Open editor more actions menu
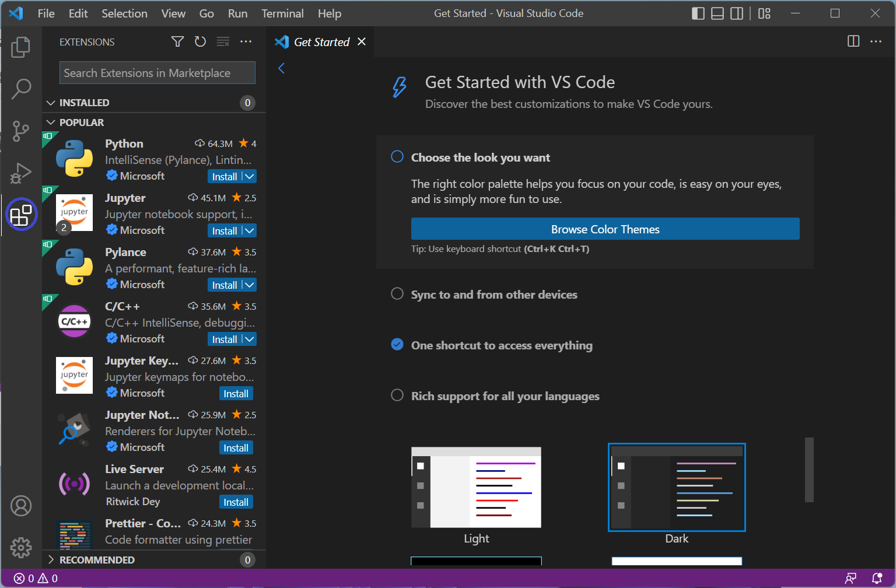The width and height of the screenshot is (896, 588). pyautogui.click(x=876, y=41)
